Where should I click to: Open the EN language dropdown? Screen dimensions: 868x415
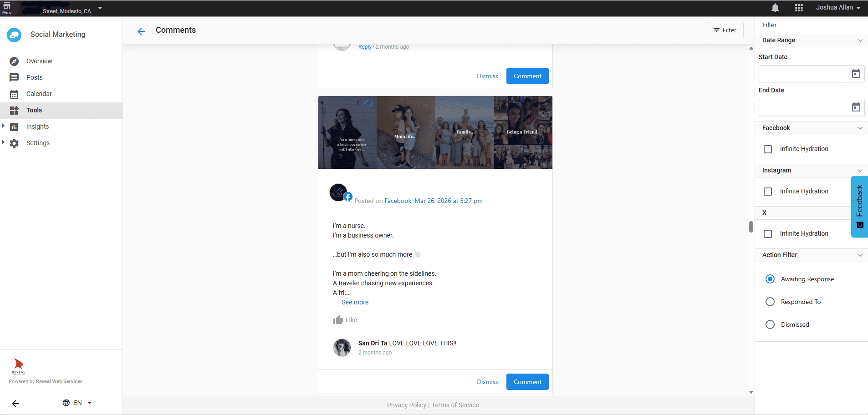[77, 403]
